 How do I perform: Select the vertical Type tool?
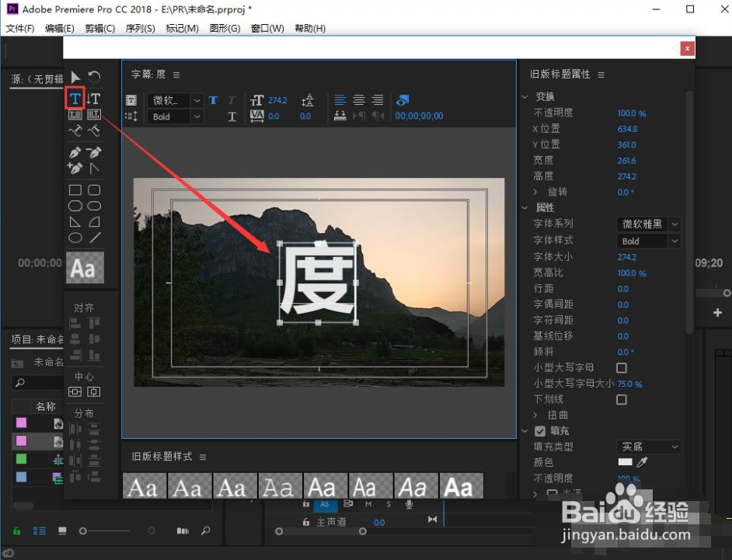(x=94, y=99)
